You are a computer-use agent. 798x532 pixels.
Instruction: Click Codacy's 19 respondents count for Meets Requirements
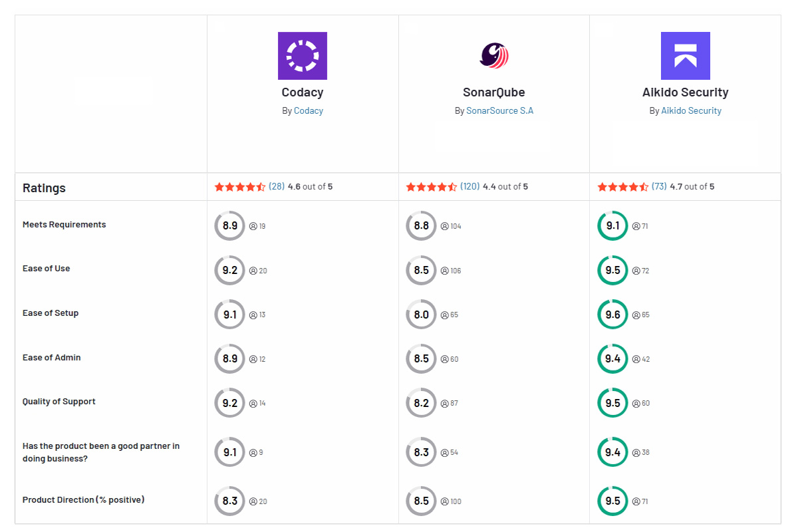point(257,226)
